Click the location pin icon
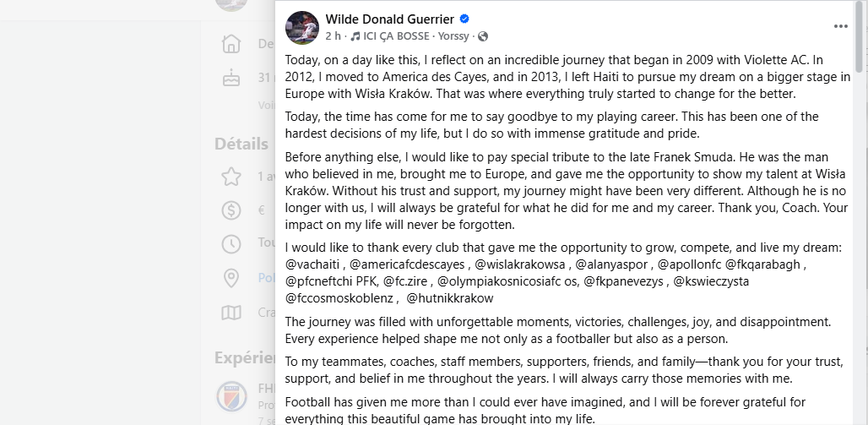868x425 pixels. pos(231,278)
